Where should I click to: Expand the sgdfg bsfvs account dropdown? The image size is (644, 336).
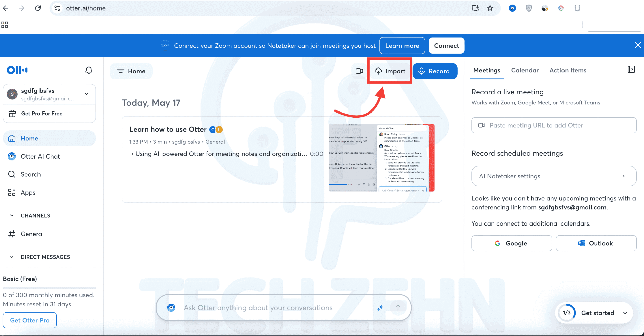coord(87,94)
